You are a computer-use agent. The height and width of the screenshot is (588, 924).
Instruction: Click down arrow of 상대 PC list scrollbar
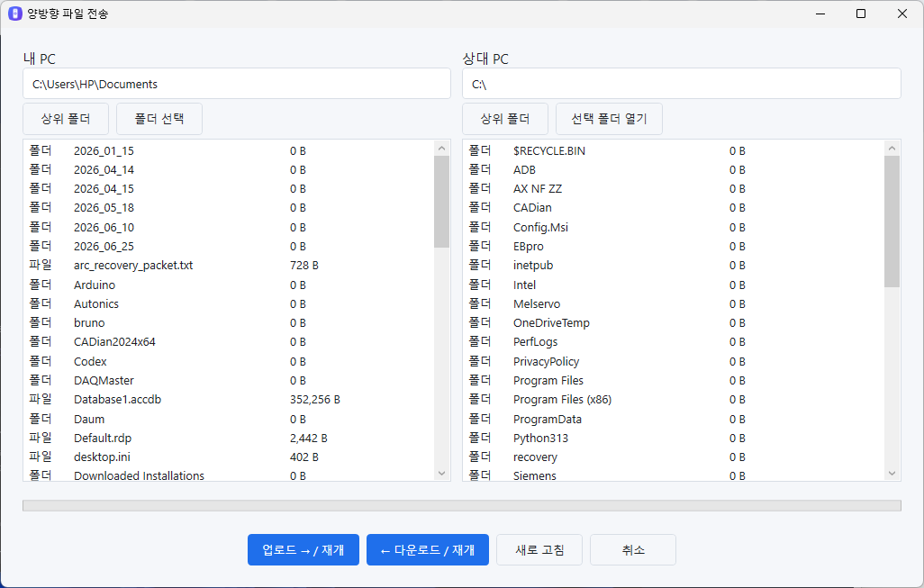click(x=892, y=473)
